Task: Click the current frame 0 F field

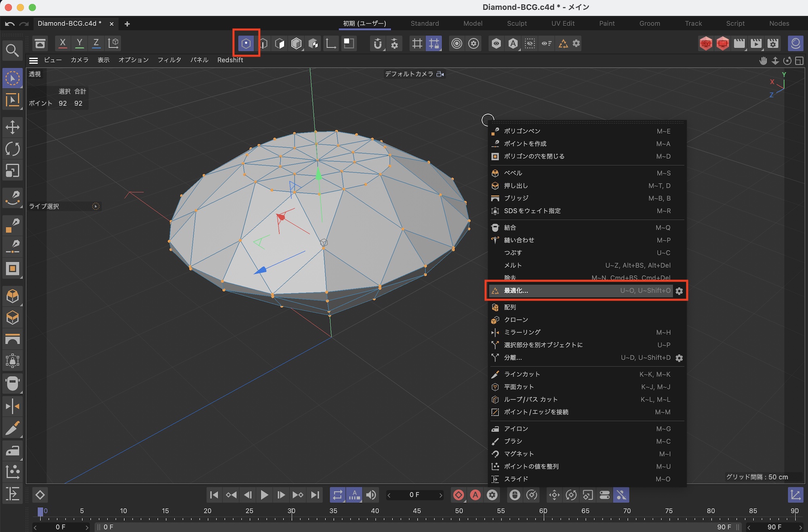Action: 415,495
